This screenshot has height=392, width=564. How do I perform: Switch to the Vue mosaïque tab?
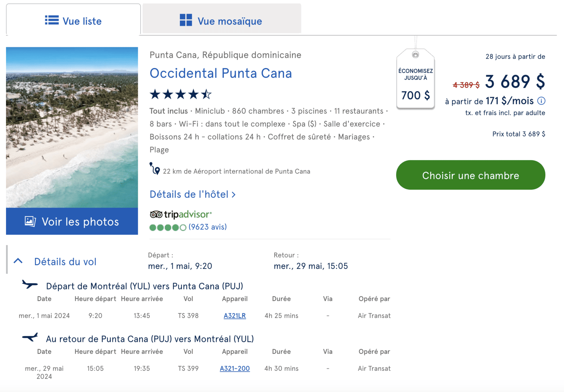click(221, 21)
